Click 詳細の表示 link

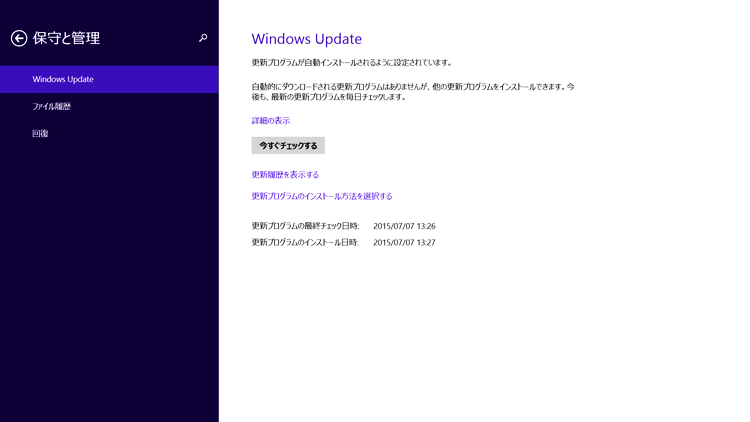click(x=271, y=121)
